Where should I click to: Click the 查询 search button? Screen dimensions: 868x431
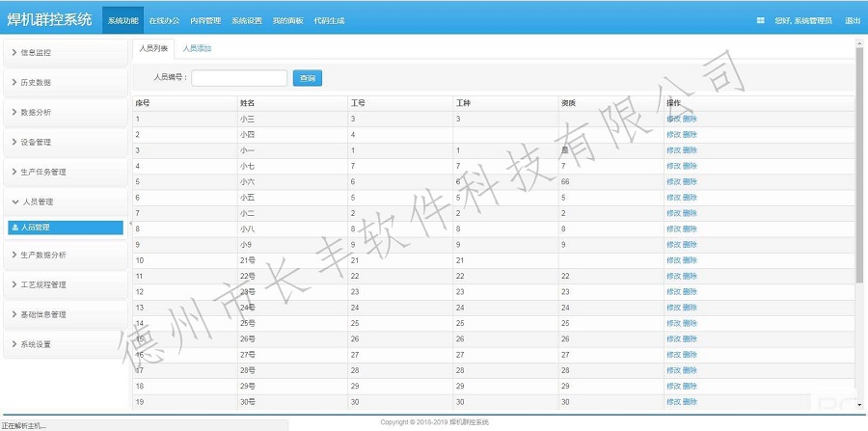point(308,78)
